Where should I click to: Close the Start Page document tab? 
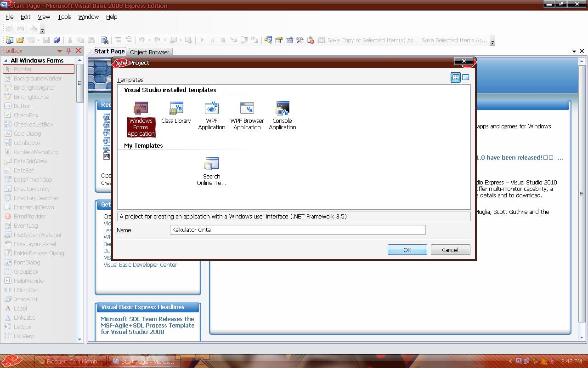tap(582, 52)
